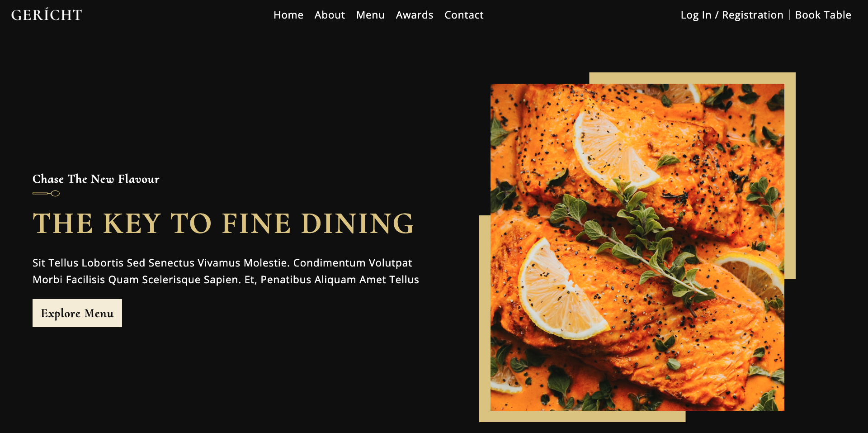
Task: Open the Menu nav link
Action: pyautogui.click(x=370, y=15)
